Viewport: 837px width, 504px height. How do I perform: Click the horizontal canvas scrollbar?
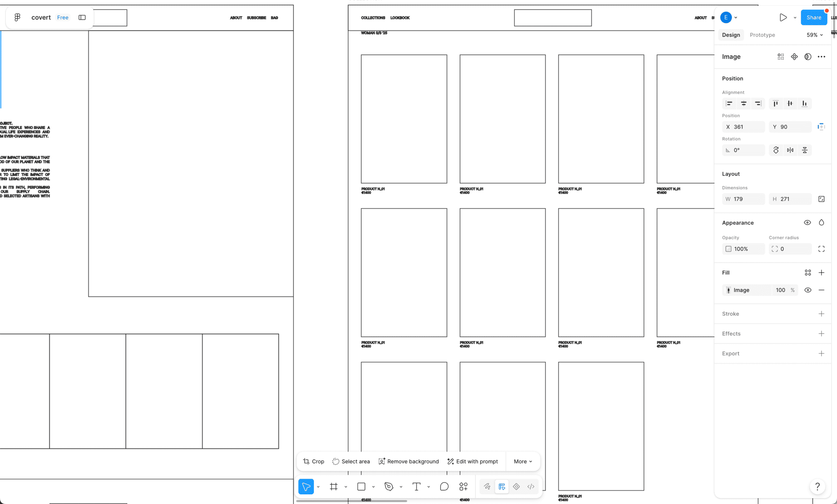pyautogui.click(x=352, y=501)
